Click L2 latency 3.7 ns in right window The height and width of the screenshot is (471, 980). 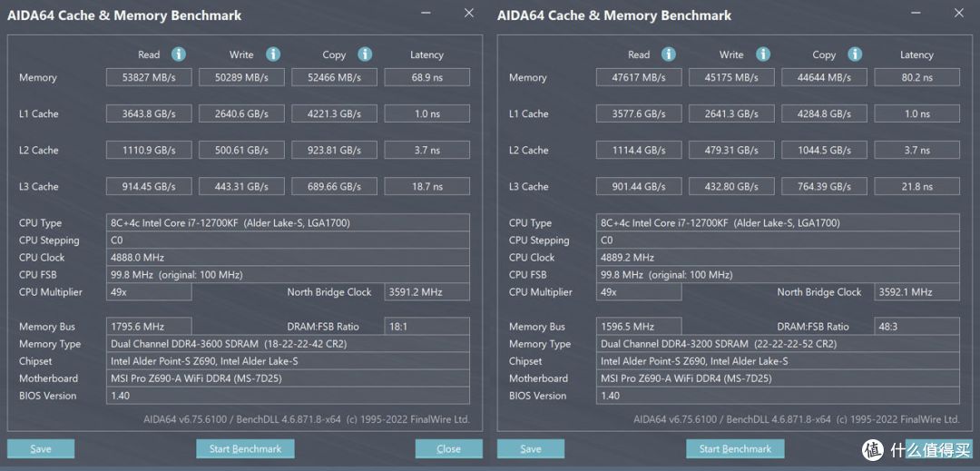tap(916, 150)
